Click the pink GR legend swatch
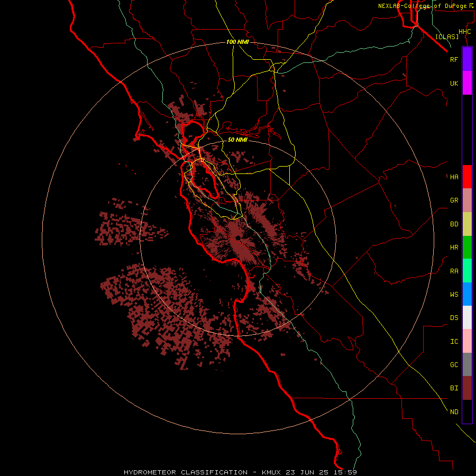The image size is (476, 476). [x=467, y=200]
